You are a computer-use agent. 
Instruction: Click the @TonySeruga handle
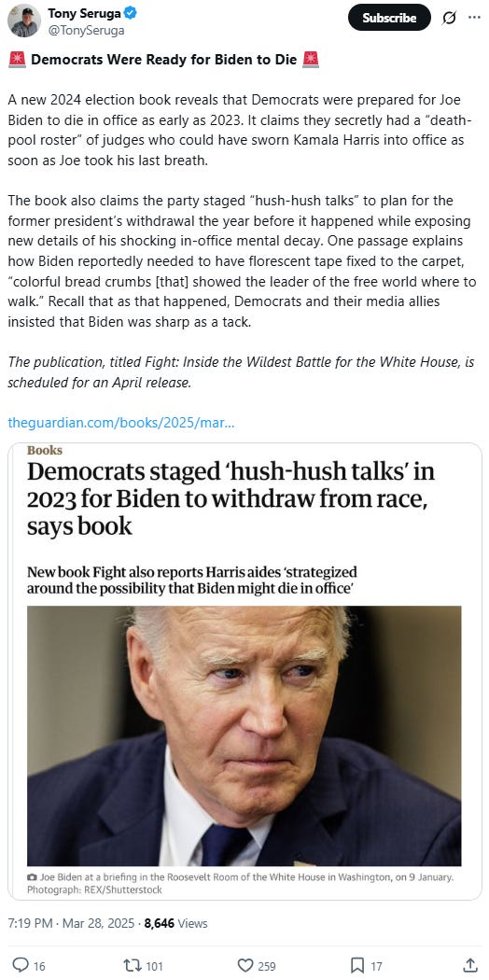[x=86, y=29]
